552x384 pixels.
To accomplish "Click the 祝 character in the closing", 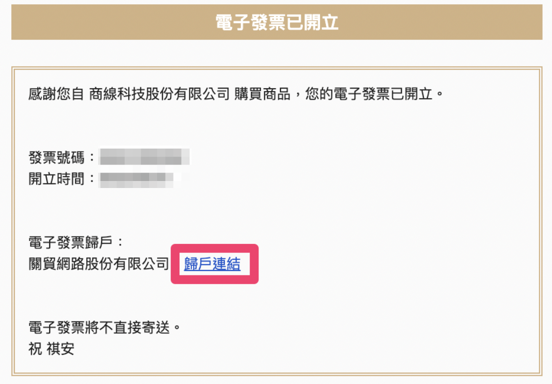I will (35, 349).
